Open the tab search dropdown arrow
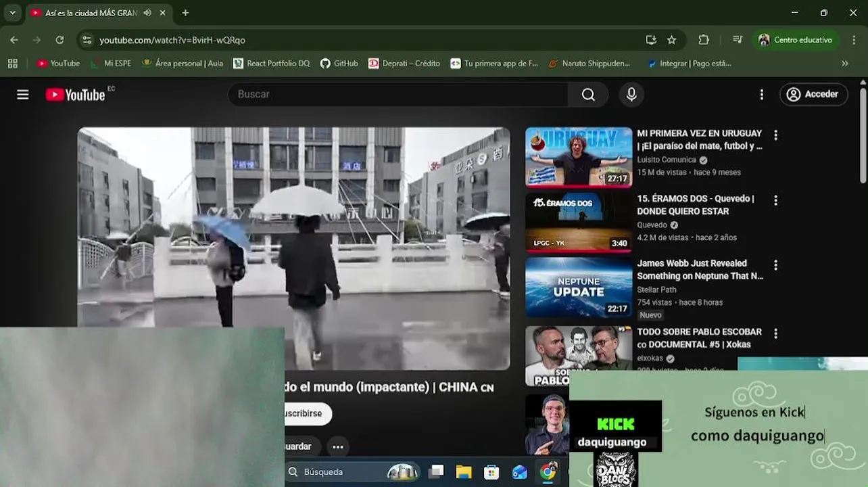This screenshot has width=868, height=487. tap(12, 13)
